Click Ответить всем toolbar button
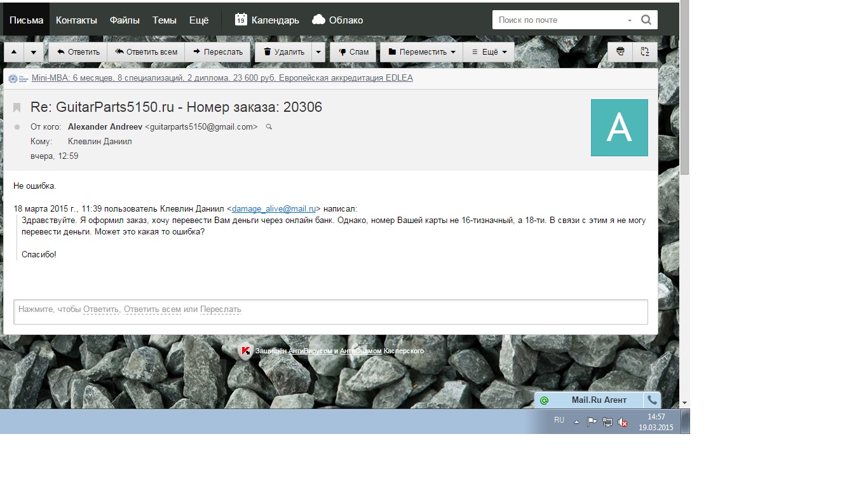This screenshot has height=488, width=868. coord(146,52)
